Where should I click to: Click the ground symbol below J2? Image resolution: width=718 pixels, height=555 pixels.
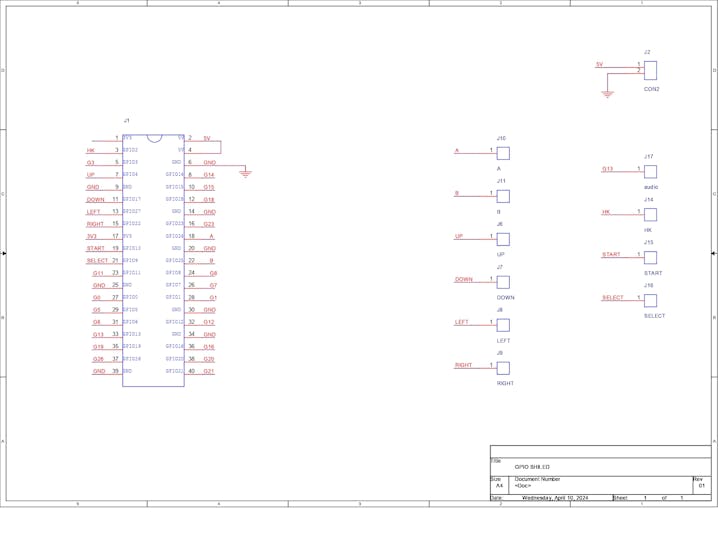tap(607, 95)
